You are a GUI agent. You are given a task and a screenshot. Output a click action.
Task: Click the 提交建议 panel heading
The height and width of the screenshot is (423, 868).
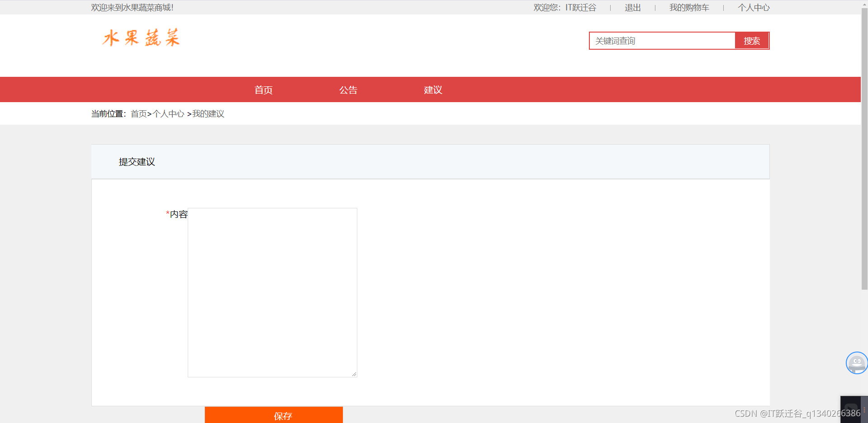click(x=137, y=162)
